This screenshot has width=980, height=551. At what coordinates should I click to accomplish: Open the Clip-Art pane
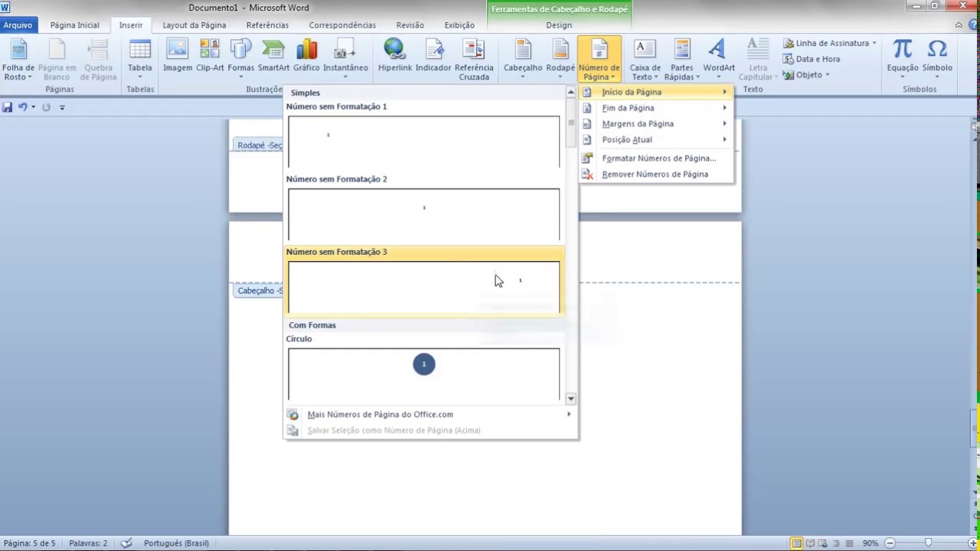click(210, 56)
